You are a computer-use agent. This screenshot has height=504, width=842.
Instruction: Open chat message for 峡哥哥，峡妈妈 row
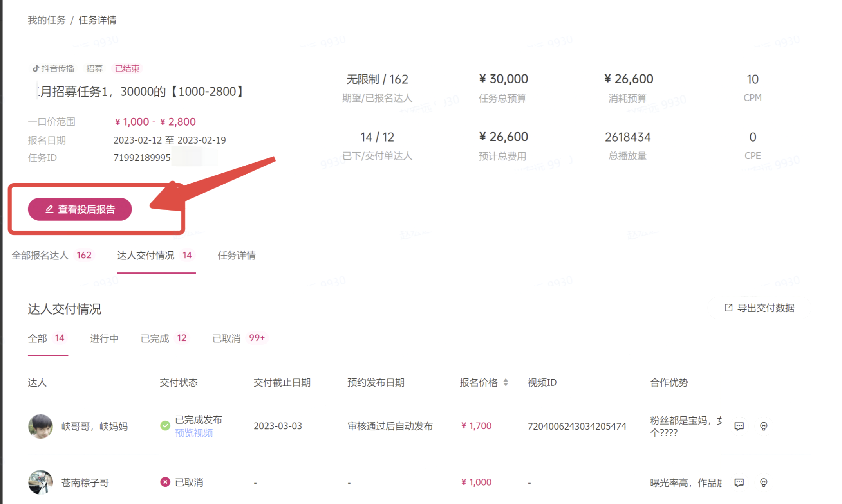tap(739, 426)
